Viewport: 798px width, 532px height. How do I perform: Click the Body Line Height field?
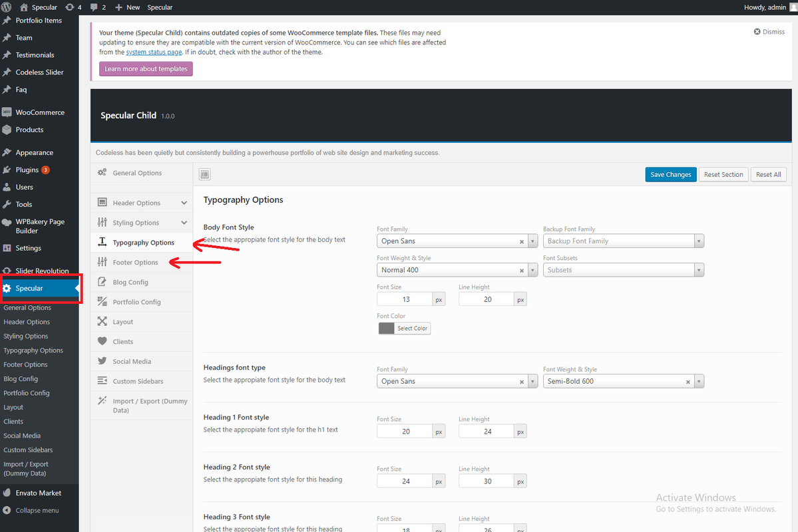pyautogui.click(x=487, y=299)
